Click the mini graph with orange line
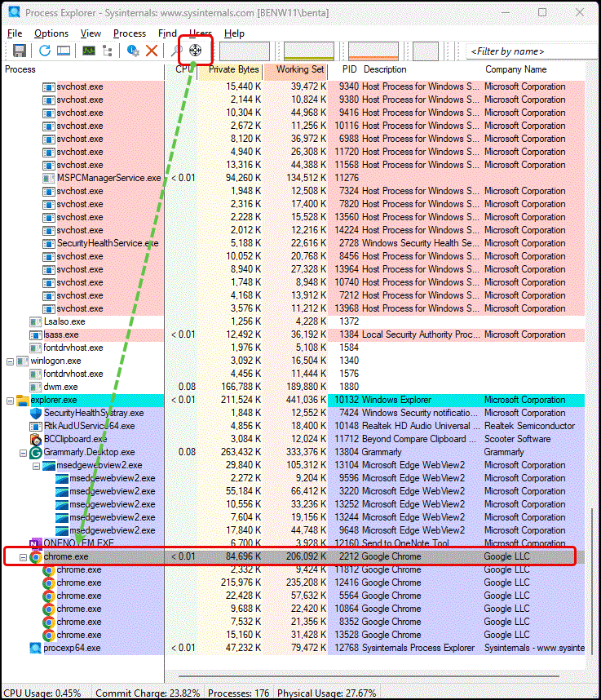Image resolution: width=601 pixels, height=700 pixels. click(x=373, y=51)
